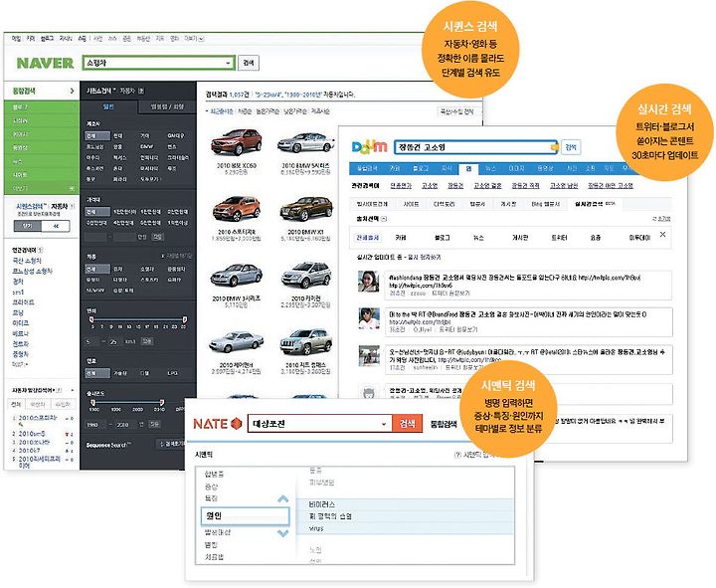Select GM대우 manufacturer filter
This screenshot has height=588, width=716.
176,136
